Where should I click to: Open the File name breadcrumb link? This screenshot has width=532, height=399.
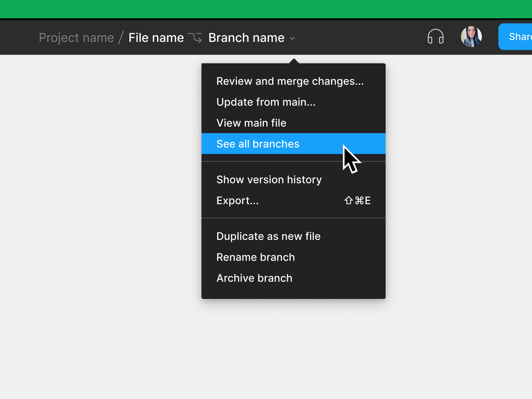coord(156,38)
